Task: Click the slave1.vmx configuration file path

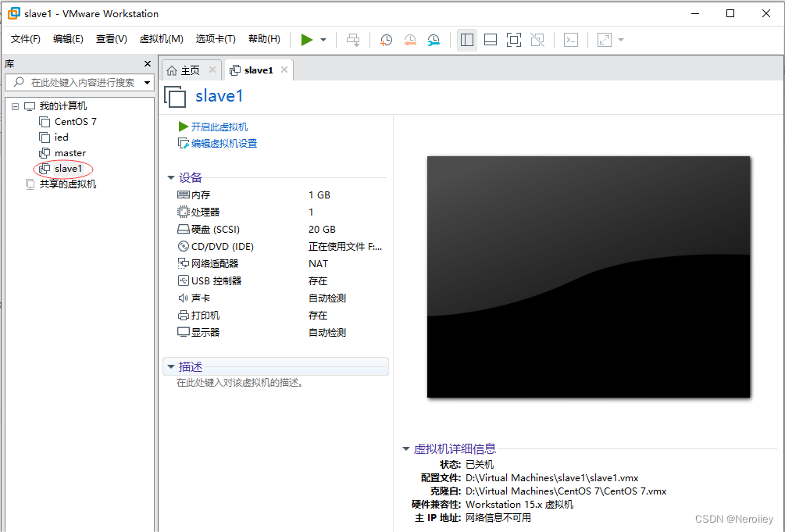Action: point(551,478)
